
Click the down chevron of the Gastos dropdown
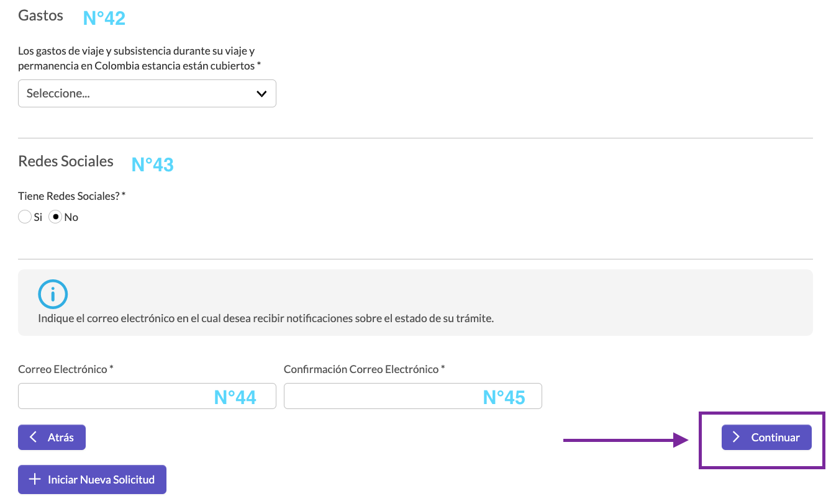(x=261, y=94)
